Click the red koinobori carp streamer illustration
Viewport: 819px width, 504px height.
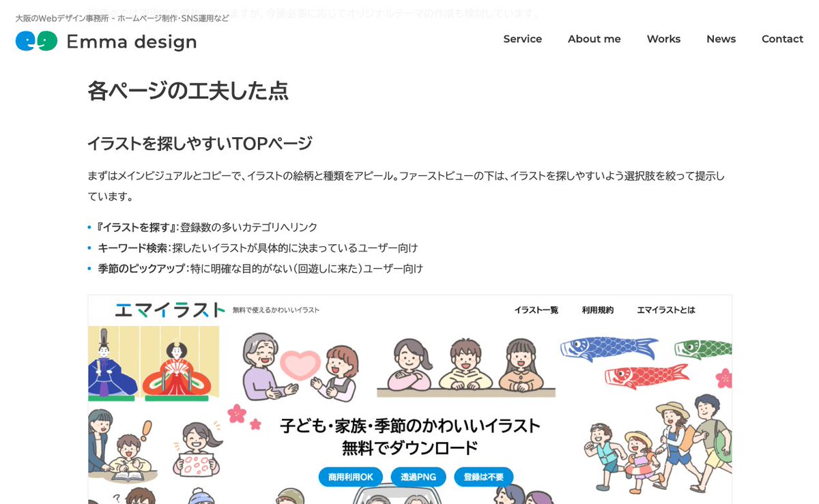646,376
